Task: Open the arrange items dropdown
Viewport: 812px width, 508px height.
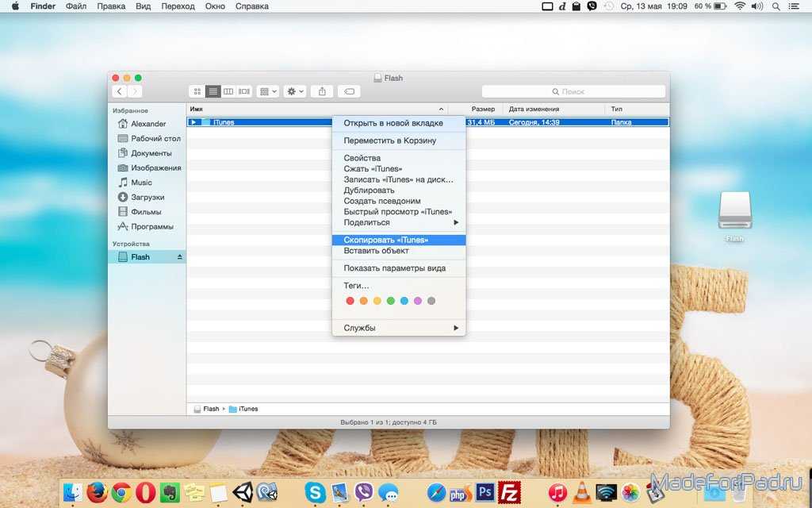Action: click(x=268, y=91)
